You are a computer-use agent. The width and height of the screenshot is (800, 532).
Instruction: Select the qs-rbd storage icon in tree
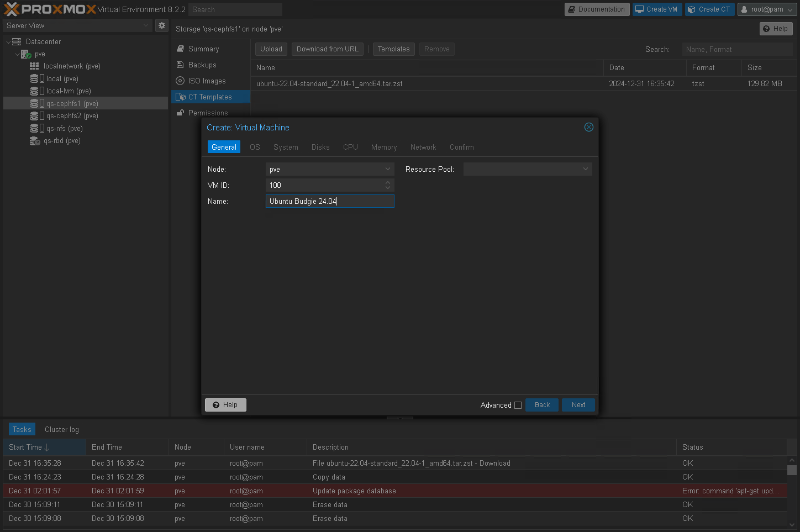pos(35,141)
